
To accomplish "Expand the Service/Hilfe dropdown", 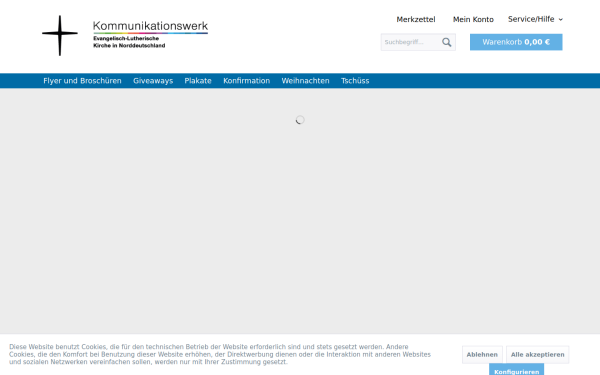I will pyautogui.click(x=535, y=19).
